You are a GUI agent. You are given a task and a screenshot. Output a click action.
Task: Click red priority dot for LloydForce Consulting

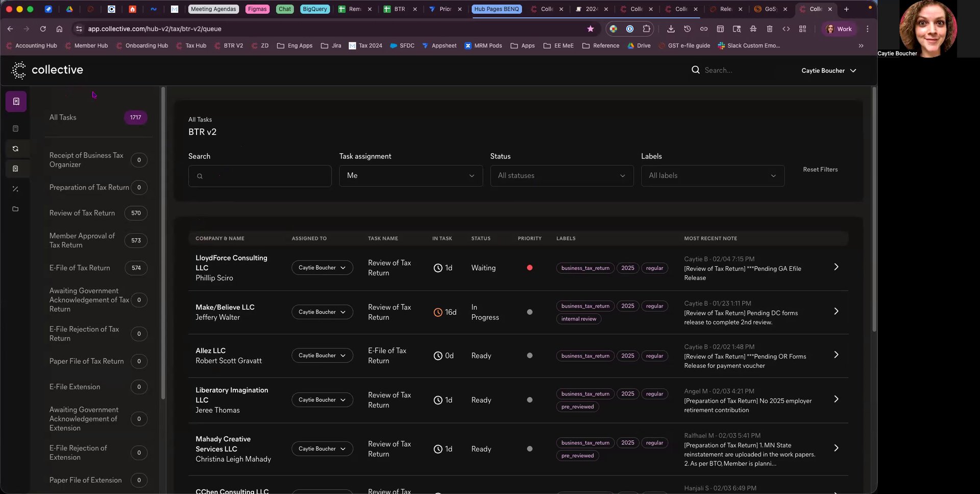[x=529, y=268]
